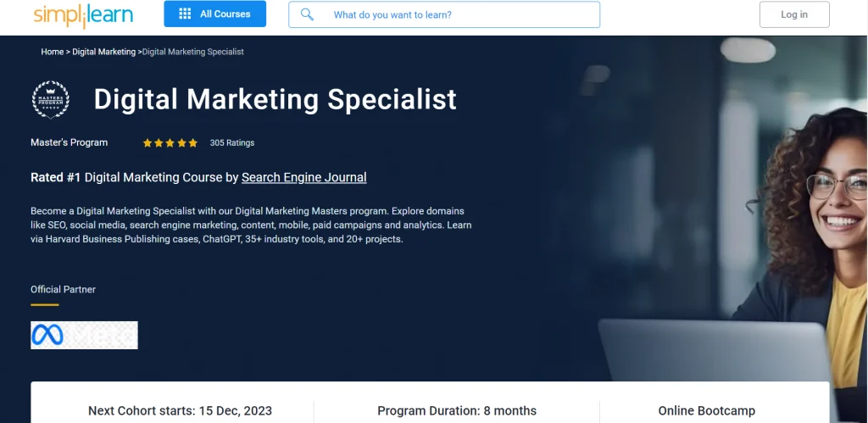The height and width of the screenshot is (423, 868).
Task: Click the grid icon in All Courses
Action: [x=185, y=14]
